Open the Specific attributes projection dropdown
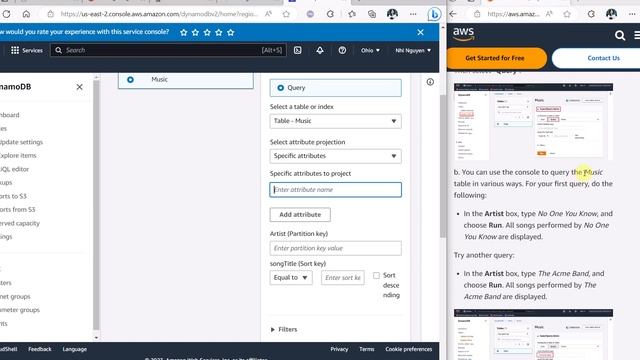Screen dimensions: 640x360 pyautogui.click(x=336, y=156)
